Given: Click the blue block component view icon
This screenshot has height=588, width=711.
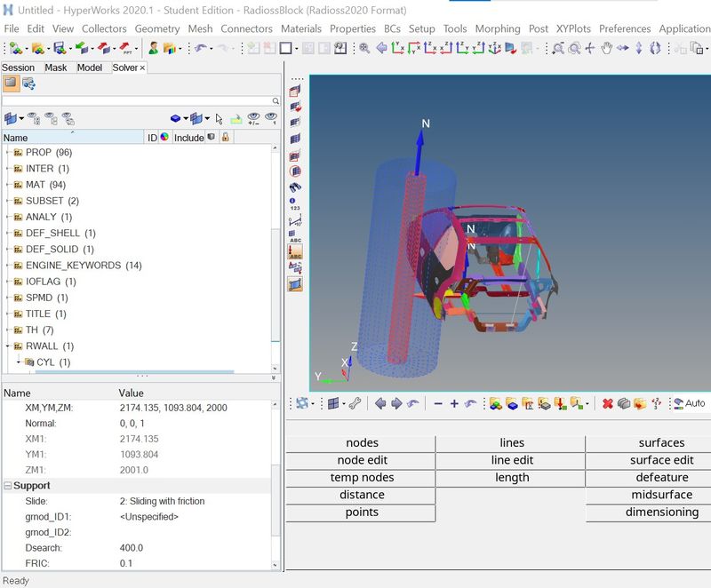Looking at the screenshot, I should coord(175,119).
